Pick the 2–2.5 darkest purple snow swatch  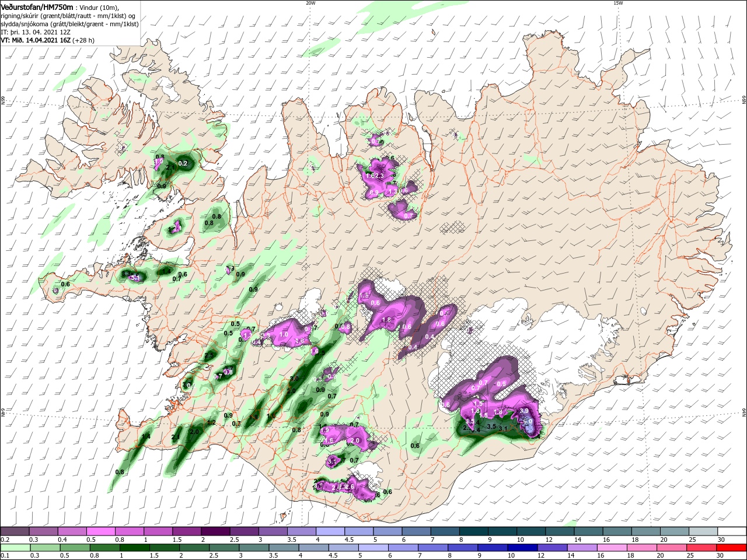215,531
